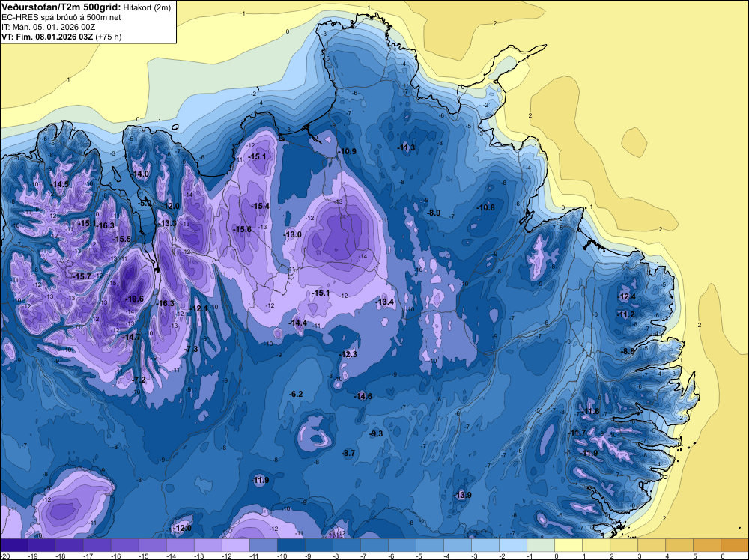Click the -6.2 temperature label

pyautogui.click(x=296, y=394)
